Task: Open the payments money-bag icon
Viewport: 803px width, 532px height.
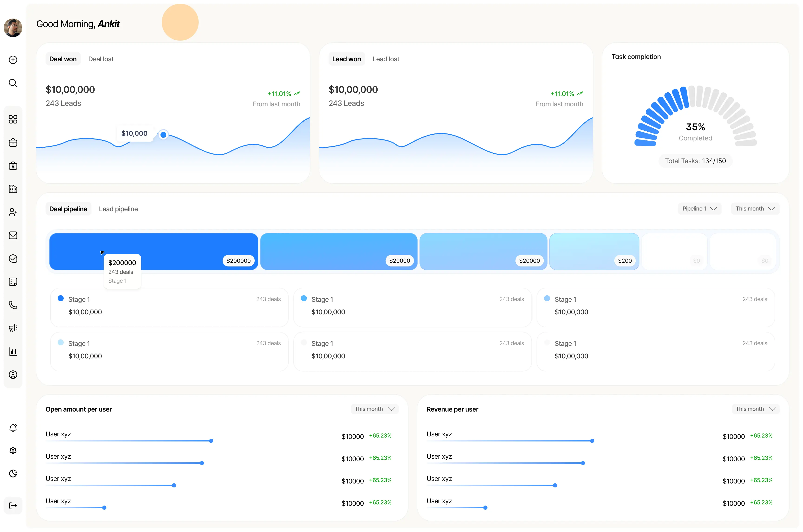Action: pyautogui.click(x=13, y=166)
